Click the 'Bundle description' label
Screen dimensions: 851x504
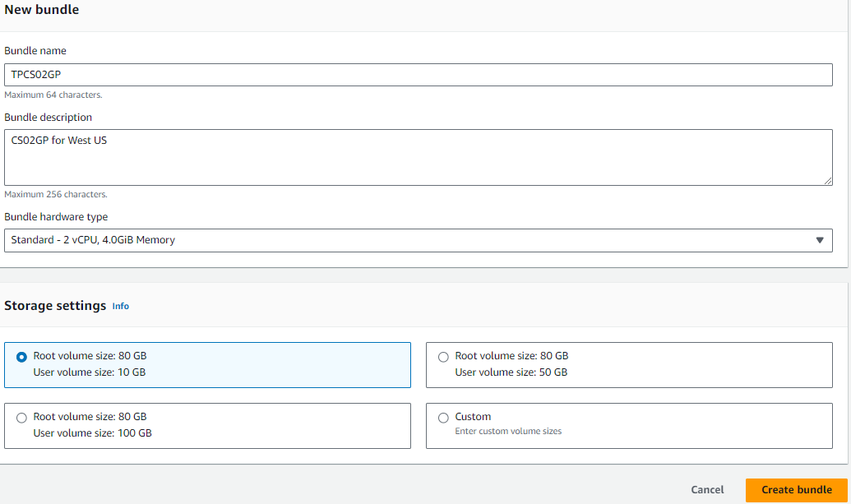pos(49,118)
